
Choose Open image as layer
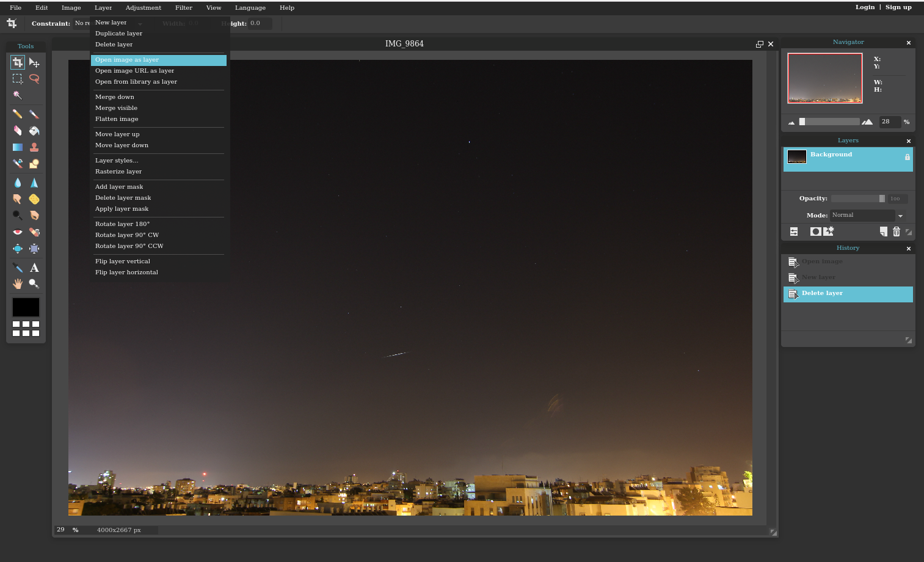[159, 60]
